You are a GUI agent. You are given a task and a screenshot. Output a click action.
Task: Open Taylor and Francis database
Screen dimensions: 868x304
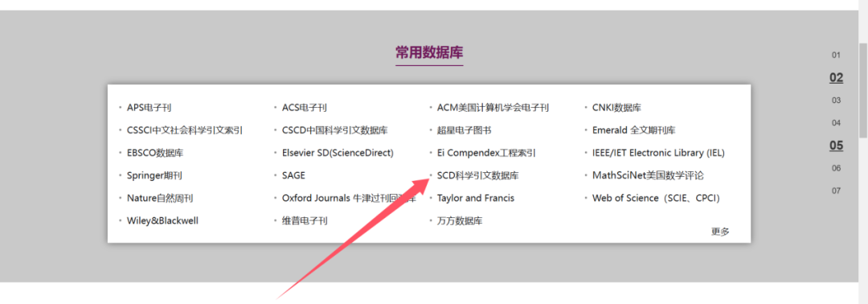(x=475, y=198)
